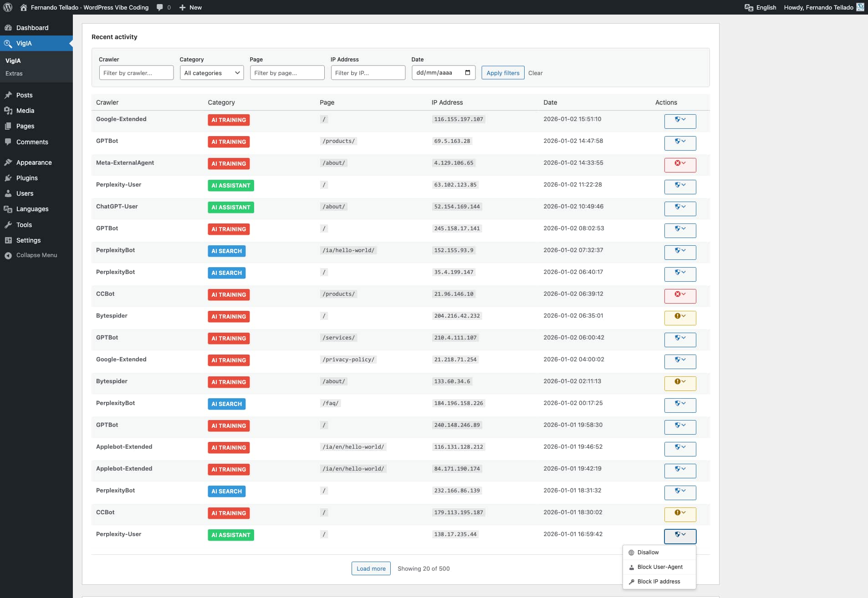Click the WordPress logo in the admin bar

(8, 7)
